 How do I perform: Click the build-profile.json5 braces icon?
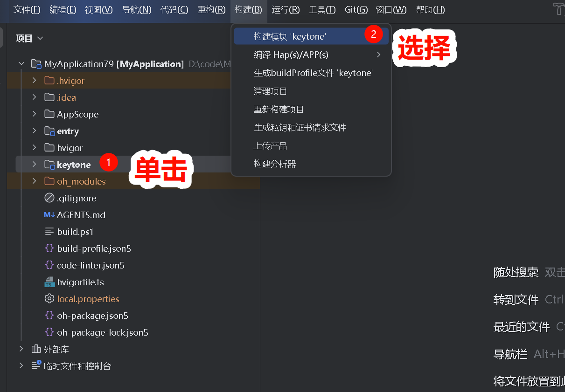49,248
